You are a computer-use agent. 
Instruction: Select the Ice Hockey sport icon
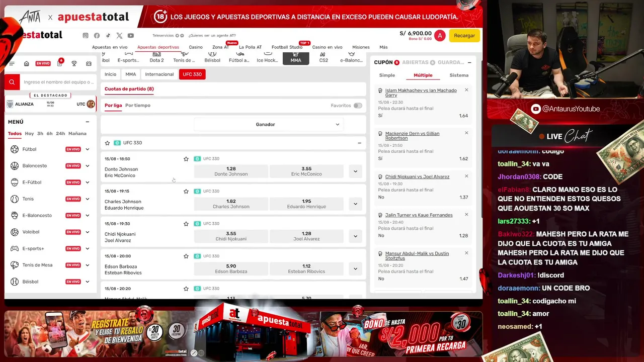267,58
